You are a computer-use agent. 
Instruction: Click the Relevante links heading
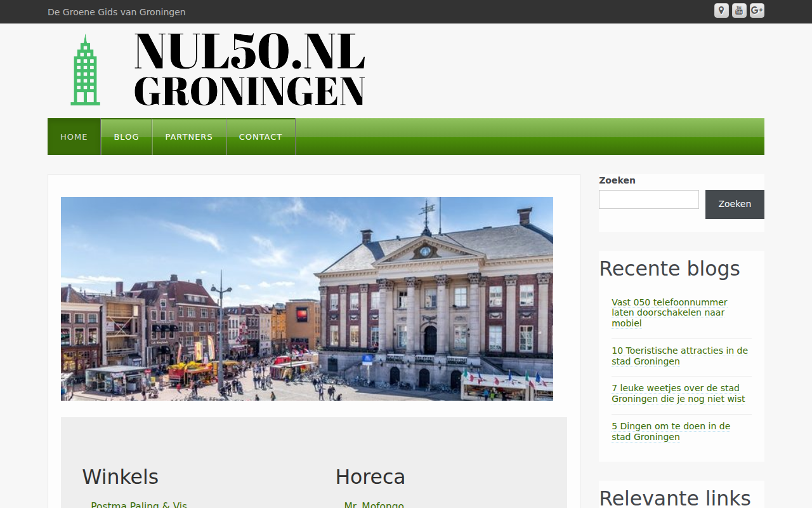point(675,498)
